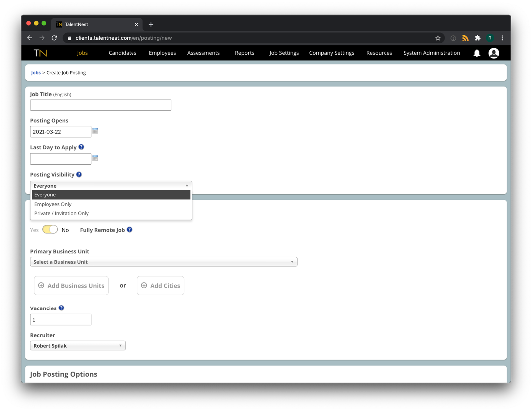Open the Company Settings menu

click(331, 53)
